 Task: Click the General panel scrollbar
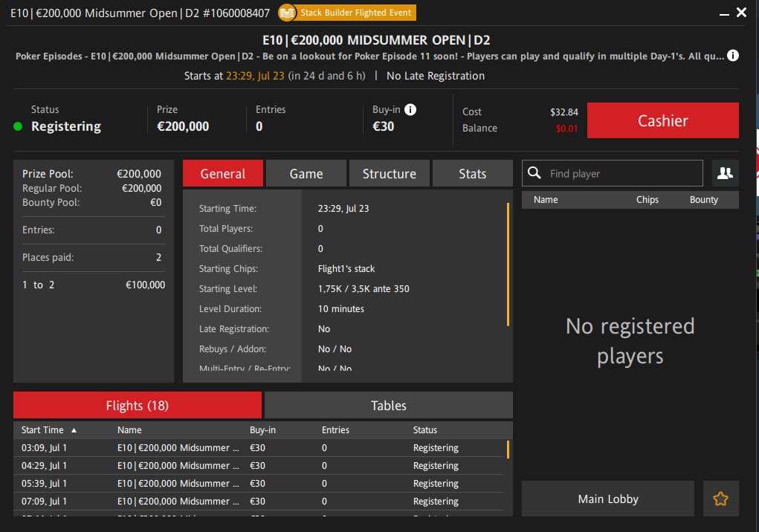tap(508, 264)
